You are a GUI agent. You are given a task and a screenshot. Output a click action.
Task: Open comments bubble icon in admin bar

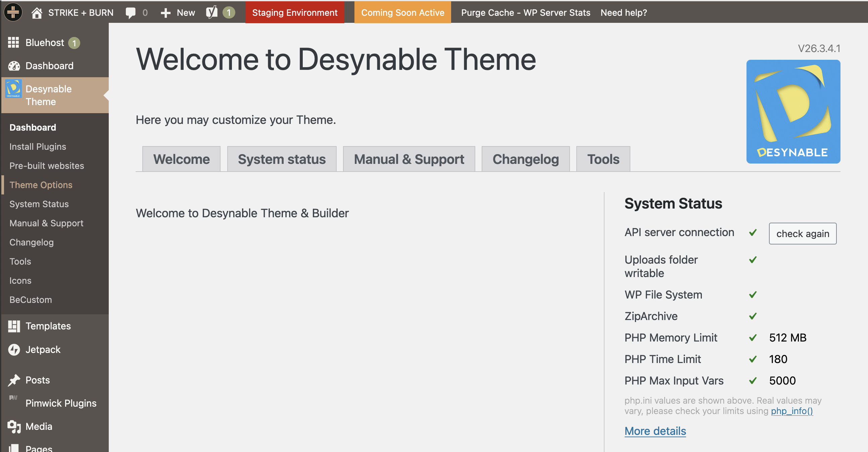coord(131,13)
